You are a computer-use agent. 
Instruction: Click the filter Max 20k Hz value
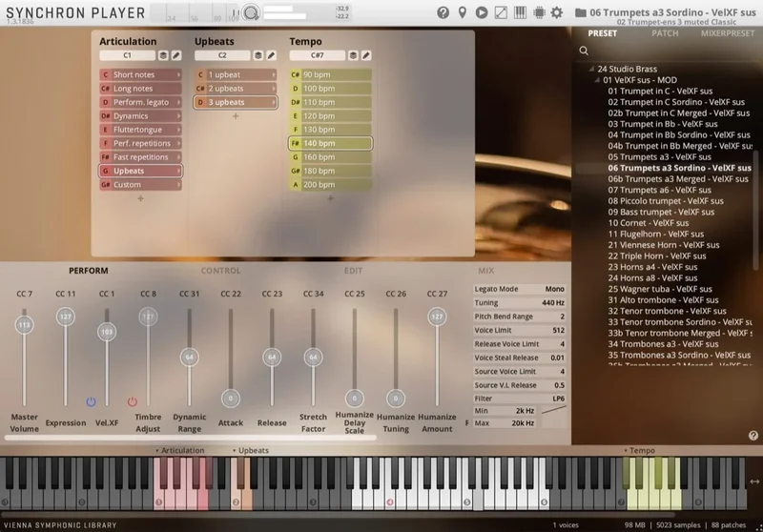pyautogui.click(x=523, y=423)
